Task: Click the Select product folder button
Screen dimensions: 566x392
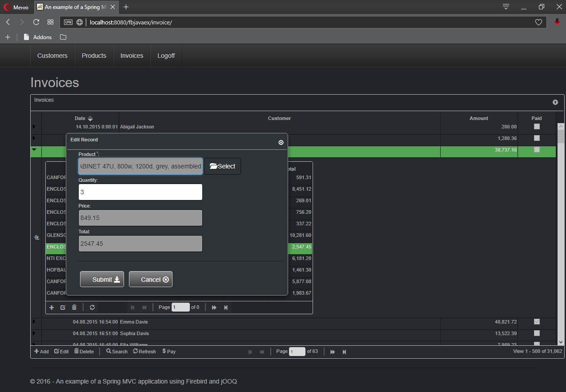Action: pos(222,166)
